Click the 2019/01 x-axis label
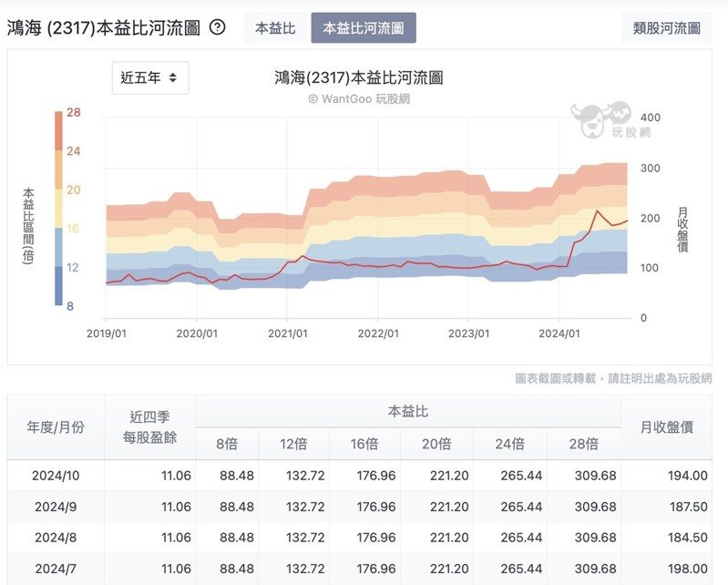The width and height of the screenshot is (728, 585). pyautogui.click(x=107, y=334)
